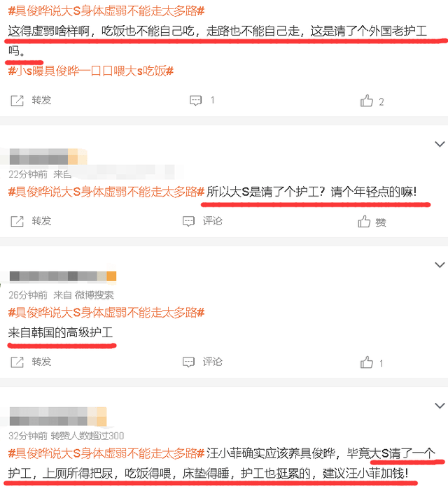Like the first post with 2 likes
Viewport: 448px width, 489px height.
(x=367, y=101)
